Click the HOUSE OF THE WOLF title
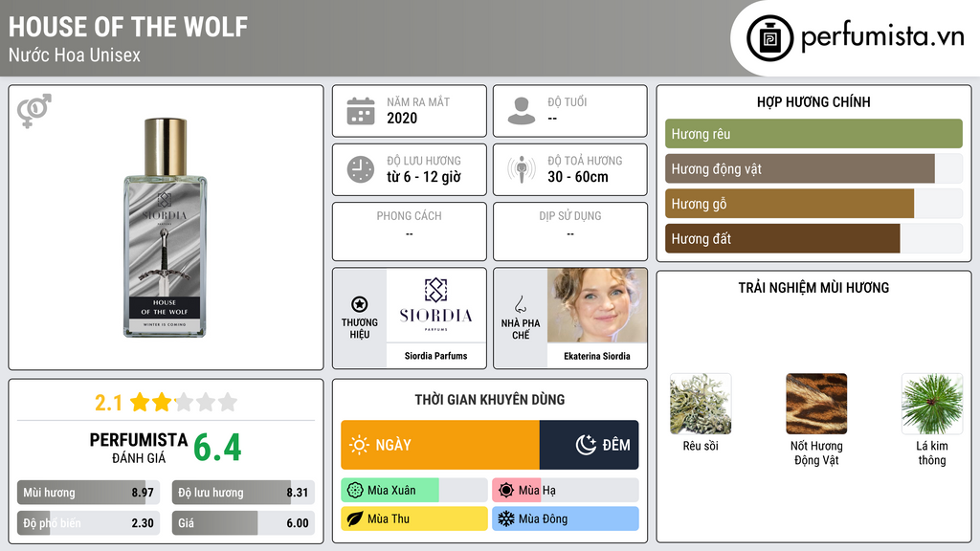 (x=128, y=28)
